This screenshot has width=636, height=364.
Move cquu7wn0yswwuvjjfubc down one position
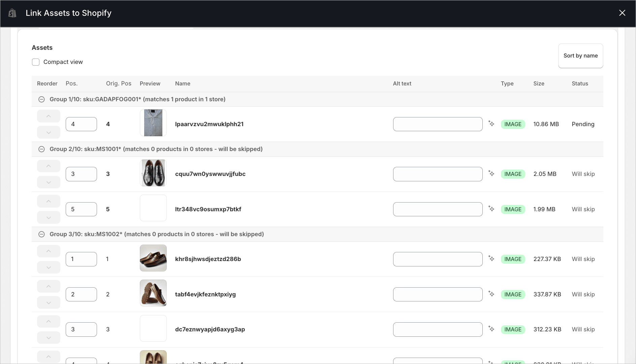[x=49, y=182]
